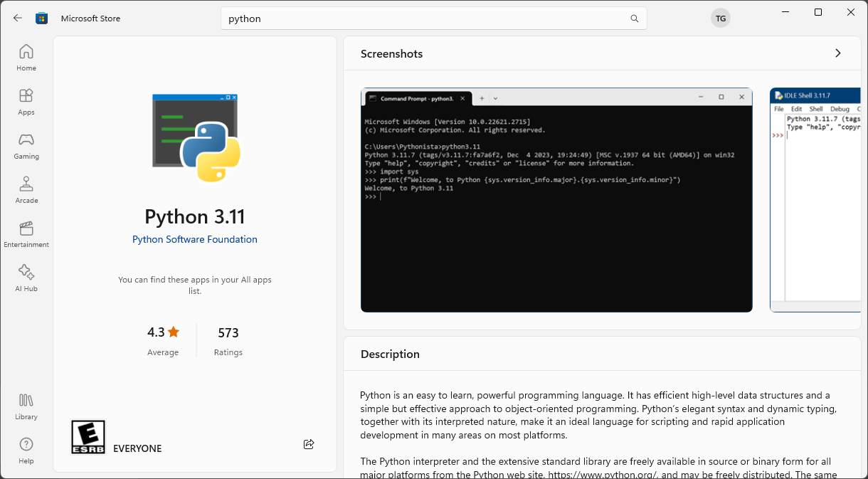Click into the search box containing python
This screenshot has height=479, width=868.
434,19
